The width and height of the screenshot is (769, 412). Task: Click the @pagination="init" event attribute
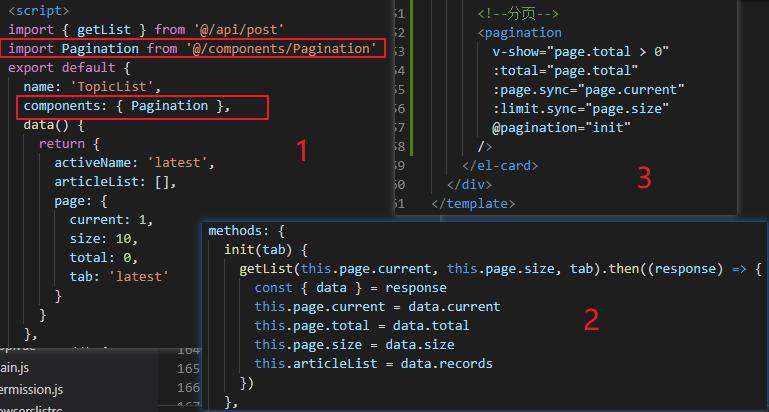tap(562, 128)
